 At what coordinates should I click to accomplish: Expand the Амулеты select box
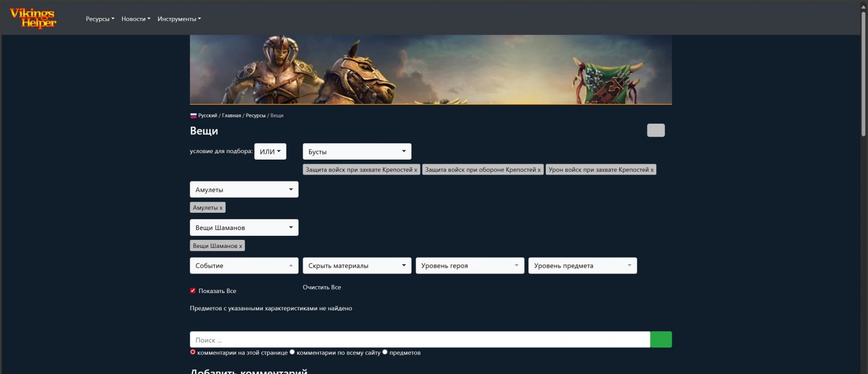tap(244, 190)
